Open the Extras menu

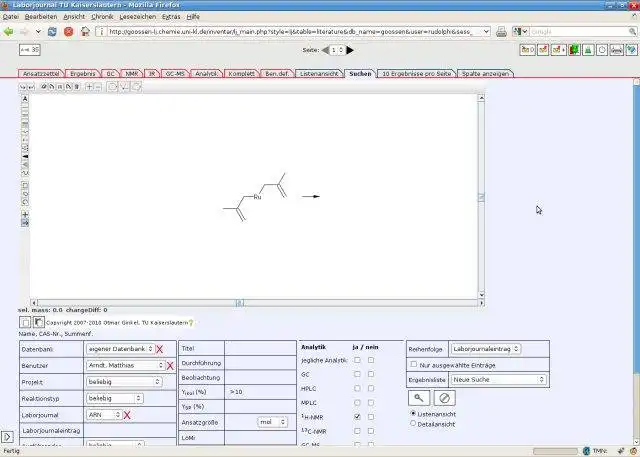coord(171,17)
